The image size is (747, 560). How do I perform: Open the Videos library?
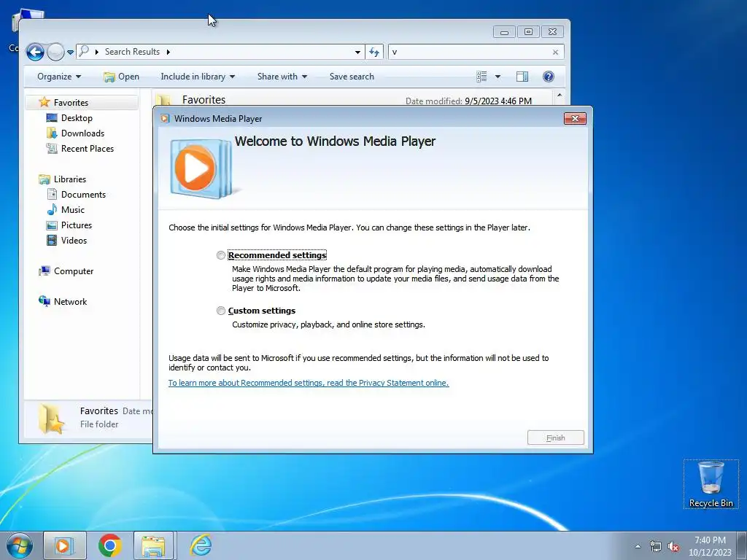pyautogui.click(x=74, y=241)
